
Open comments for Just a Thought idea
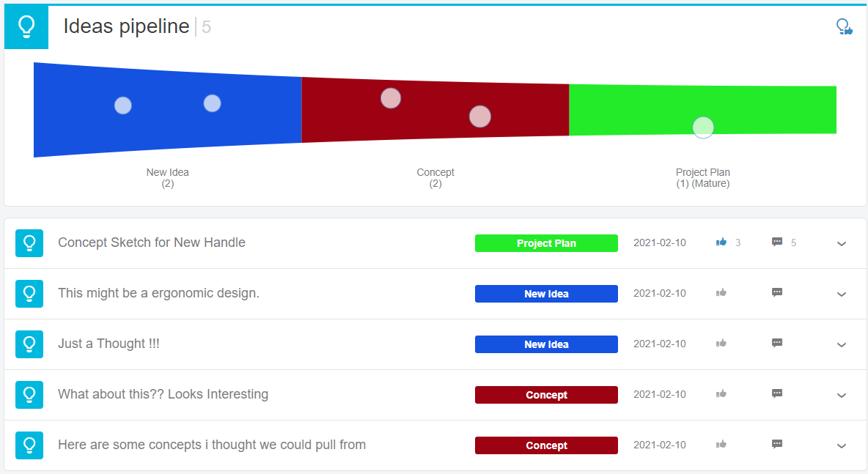[x=776, y=344]
